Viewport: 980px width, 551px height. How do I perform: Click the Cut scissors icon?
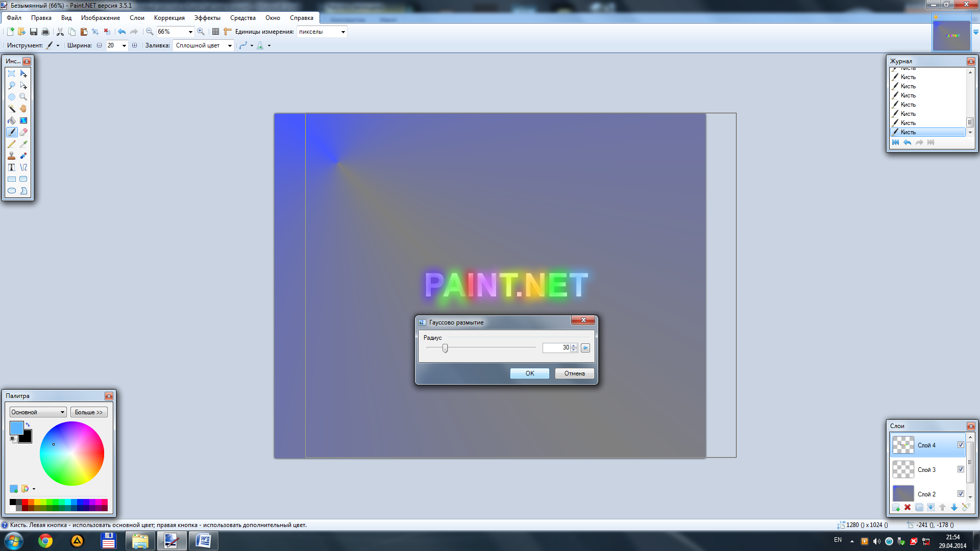[x=60, y=32]
